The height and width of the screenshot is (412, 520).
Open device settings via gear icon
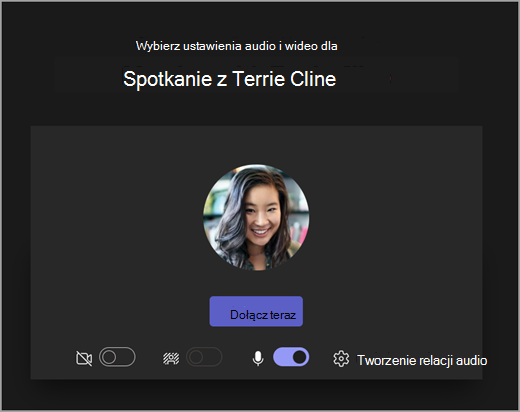tap(341, 359)
